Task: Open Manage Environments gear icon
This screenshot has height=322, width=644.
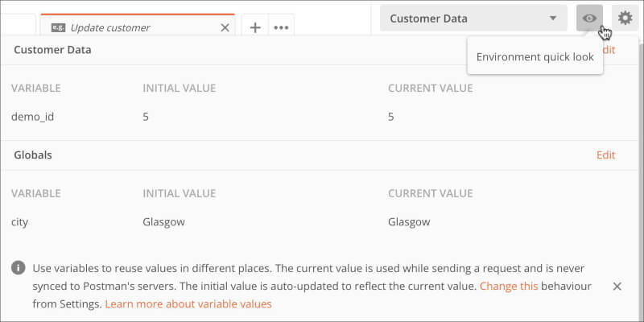Action: point(625,18)
